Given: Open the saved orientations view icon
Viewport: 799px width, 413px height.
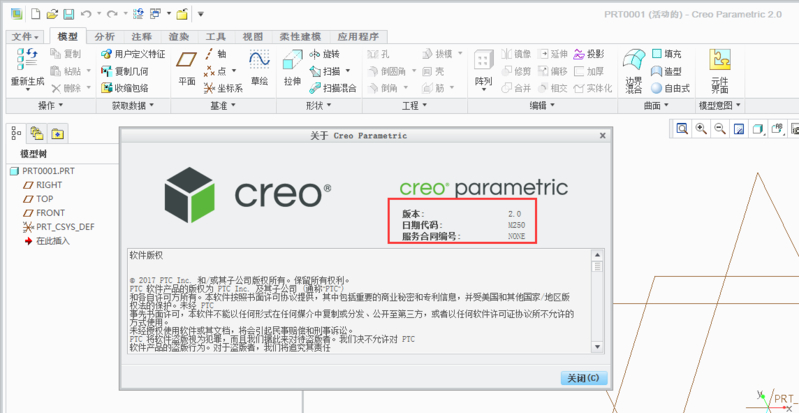Looking at the screenshot, I should click(x=778, y=128).
